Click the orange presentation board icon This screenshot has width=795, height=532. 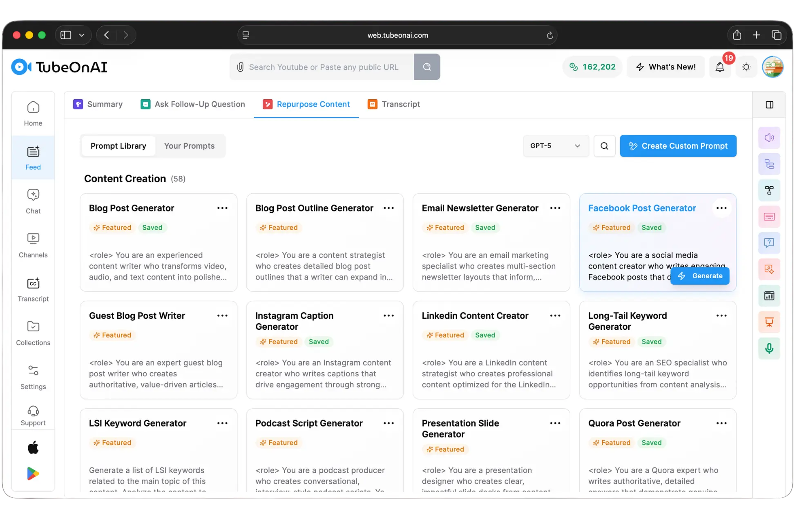(x=769, y=322)
